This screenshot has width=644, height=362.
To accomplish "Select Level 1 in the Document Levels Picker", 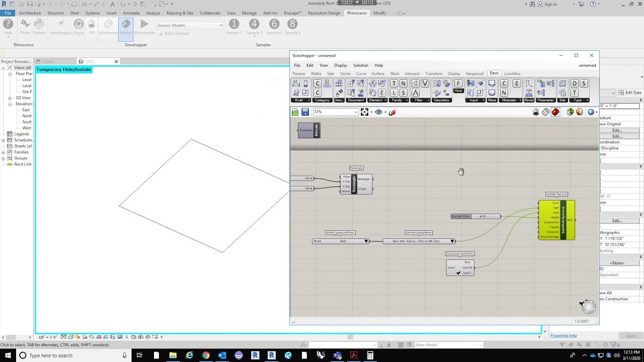I will tap(467, 273).
